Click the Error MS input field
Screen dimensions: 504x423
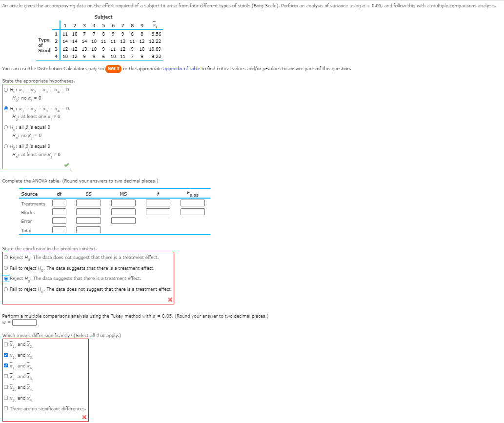(123, 221)
